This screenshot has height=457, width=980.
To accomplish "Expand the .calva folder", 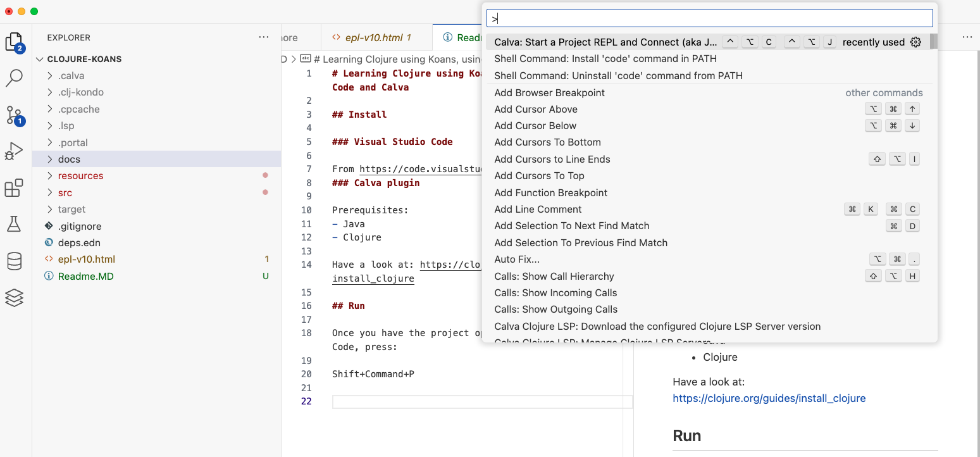I will [x=51, y=75].
